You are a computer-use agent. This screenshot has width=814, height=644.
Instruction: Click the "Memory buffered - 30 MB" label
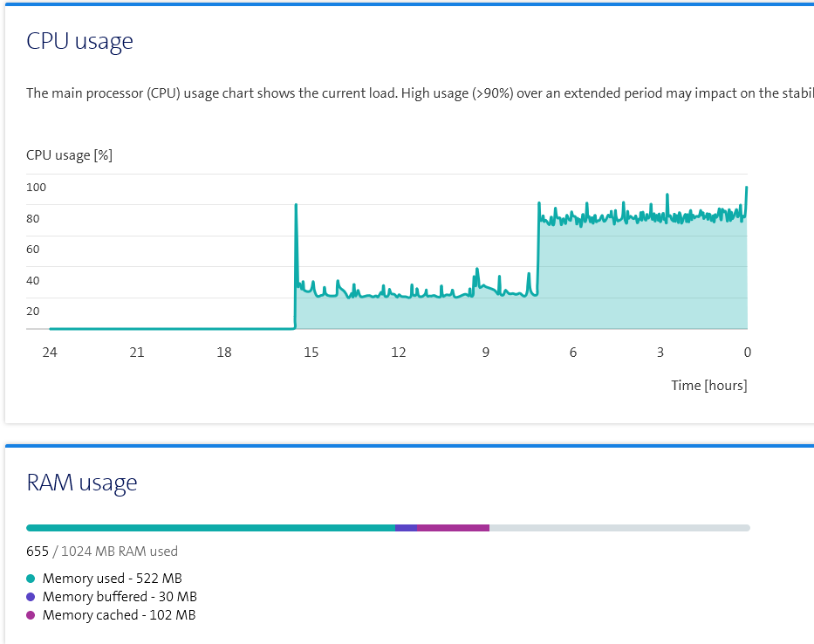(120, 597)
